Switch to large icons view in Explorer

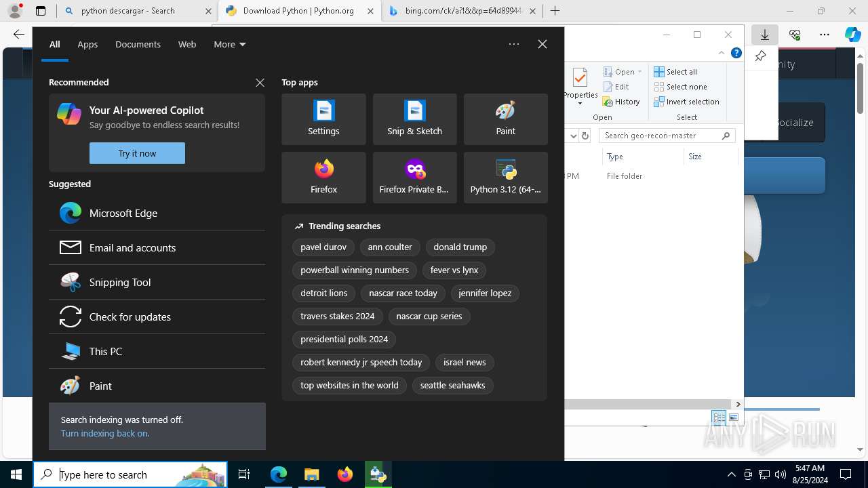tap(734, 418)
